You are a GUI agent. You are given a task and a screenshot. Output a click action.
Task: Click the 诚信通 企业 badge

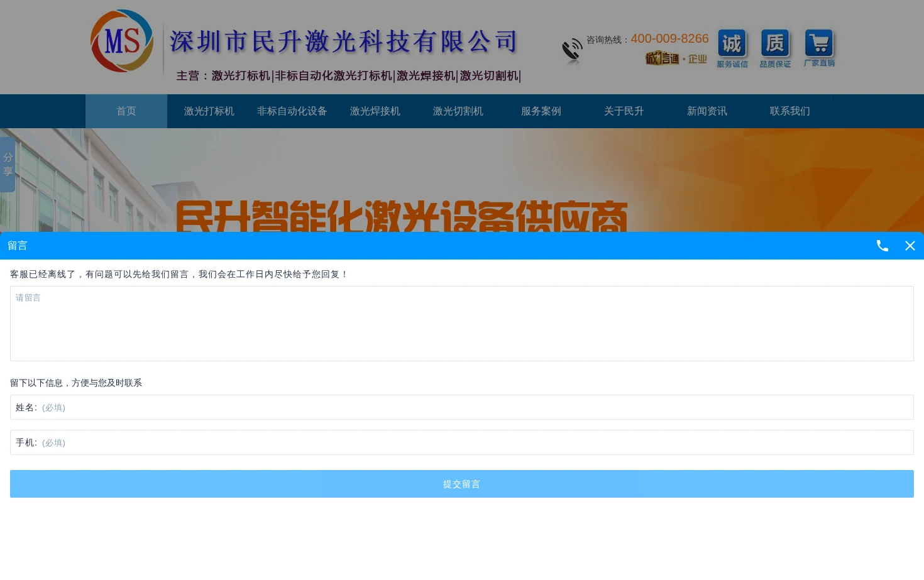(x=676, y=58)
